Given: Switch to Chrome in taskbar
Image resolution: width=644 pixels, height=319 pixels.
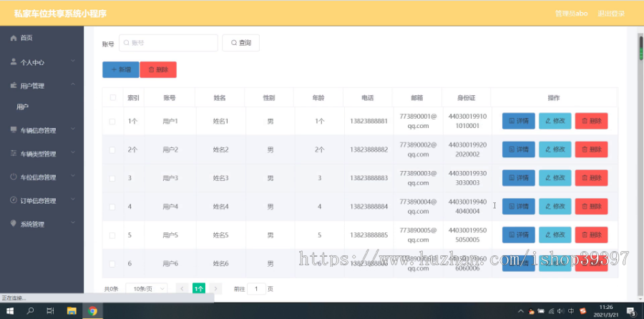Looking at the screenshot, I should 92,311.
